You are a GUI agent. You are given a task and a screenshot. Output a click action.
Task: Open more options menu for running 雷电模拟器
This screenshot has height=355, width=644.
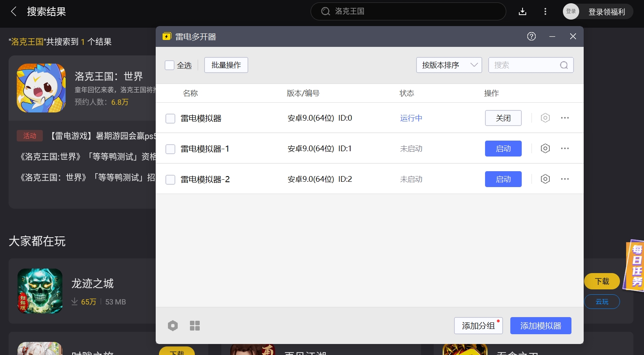565,118
